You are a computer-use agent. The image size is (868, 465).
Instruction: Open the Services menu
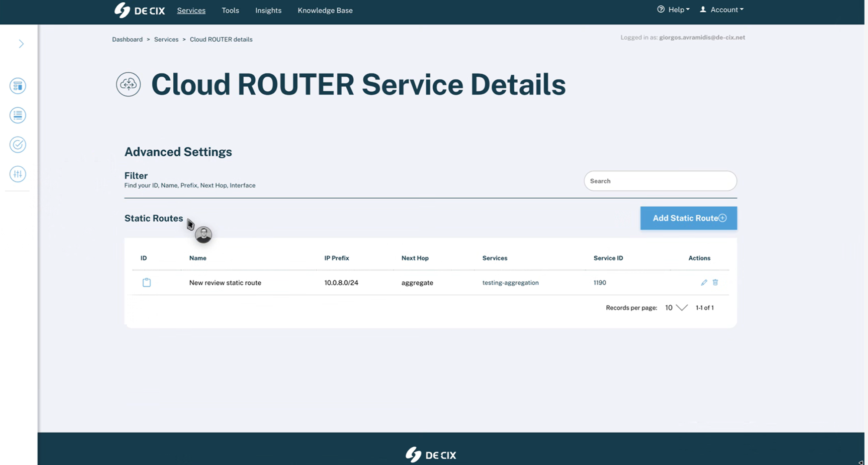point(191,10)
